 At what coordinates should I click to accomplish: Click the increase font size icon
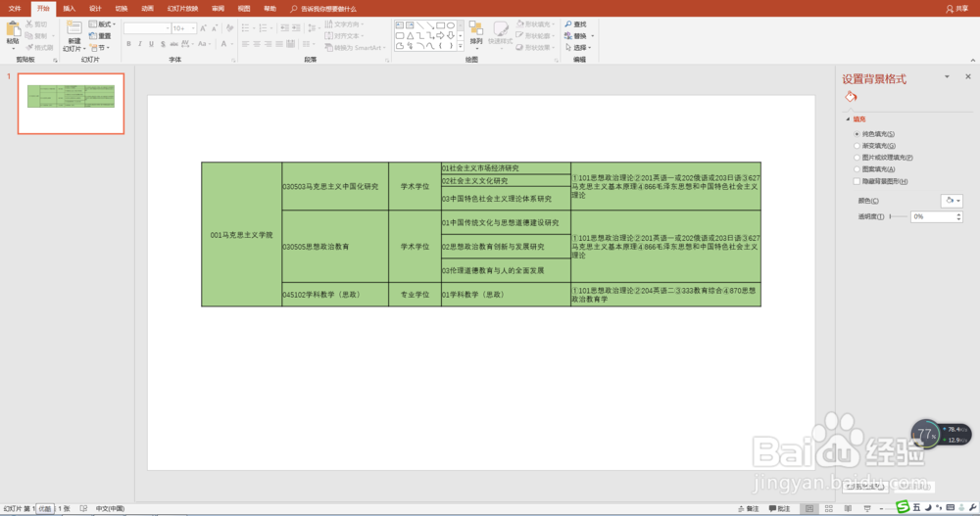[x=203, y=28]
